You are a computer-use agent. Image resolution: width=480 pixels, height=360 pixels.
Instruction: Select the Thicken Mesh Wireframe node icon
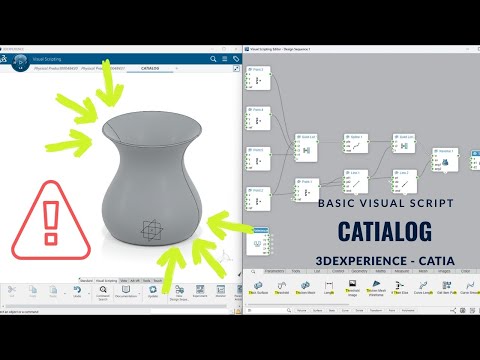tap(376, 284)
